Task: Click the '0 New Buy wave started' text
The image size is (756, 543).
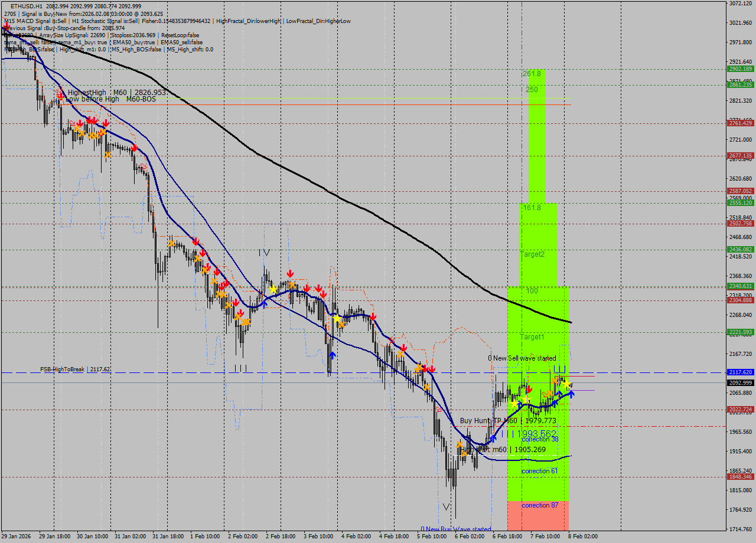Action: pos(456,527)
